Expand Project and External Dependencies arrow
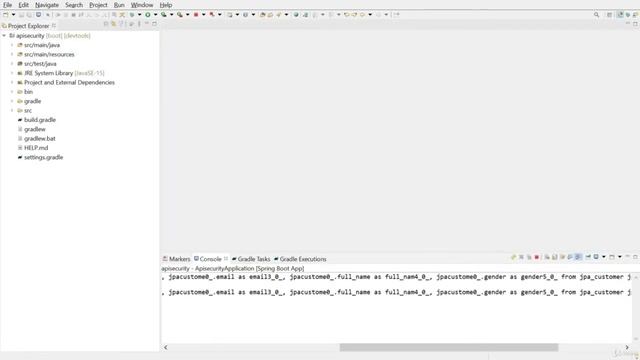The width and height of the screenshot is (640, 360). [x=12, y=83]
